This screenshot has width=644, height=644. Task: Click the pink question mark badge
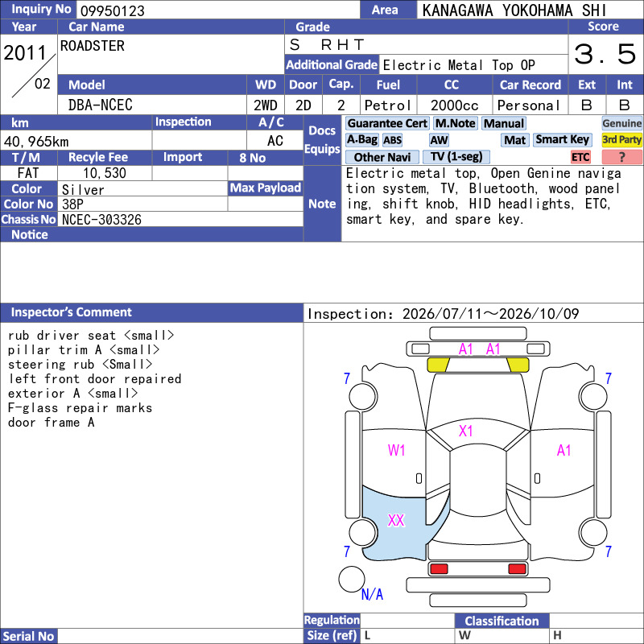point(621,157)
